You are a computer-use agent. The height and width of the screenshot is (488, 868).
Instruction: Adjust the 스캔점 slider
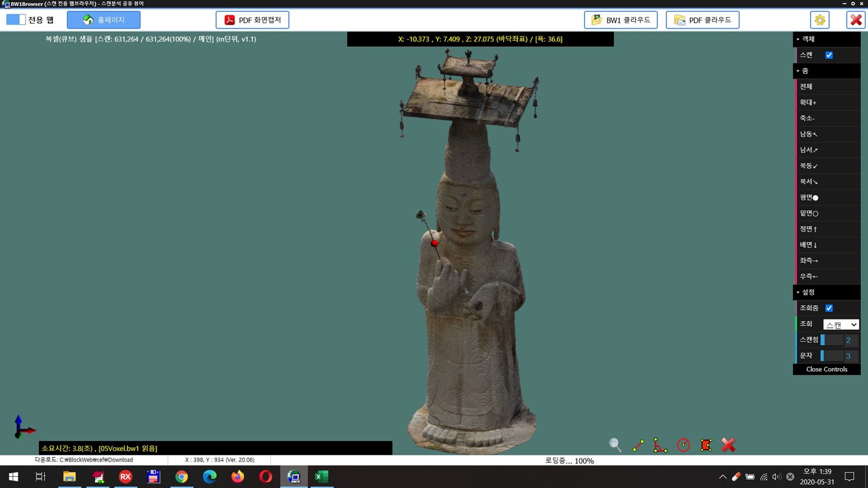point(832,340)
